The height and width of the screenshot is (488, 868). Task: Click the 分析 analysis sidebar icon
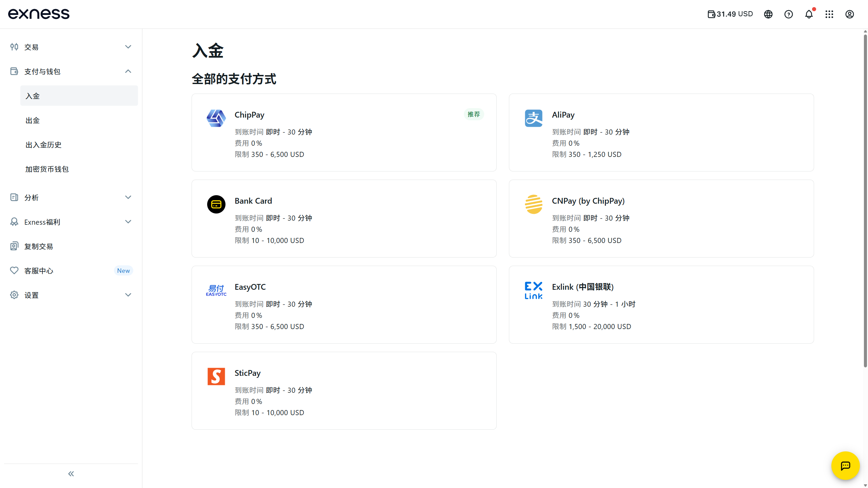14,197
